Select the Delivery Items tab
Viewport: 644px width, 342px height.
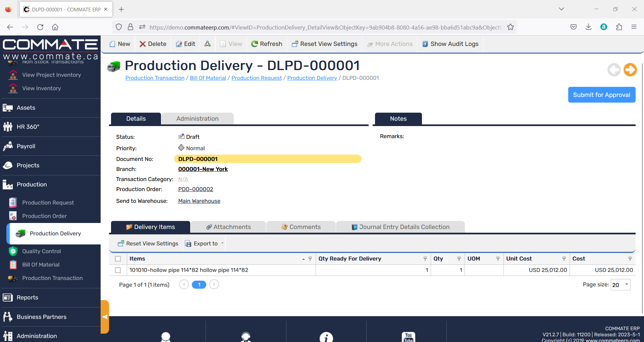click(x=150, y=227)
